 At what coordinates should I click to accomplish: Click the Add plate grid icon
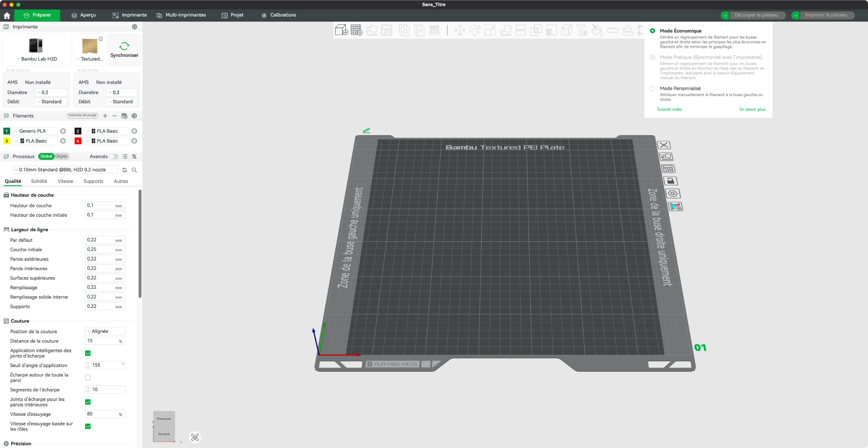pos(356,30)
